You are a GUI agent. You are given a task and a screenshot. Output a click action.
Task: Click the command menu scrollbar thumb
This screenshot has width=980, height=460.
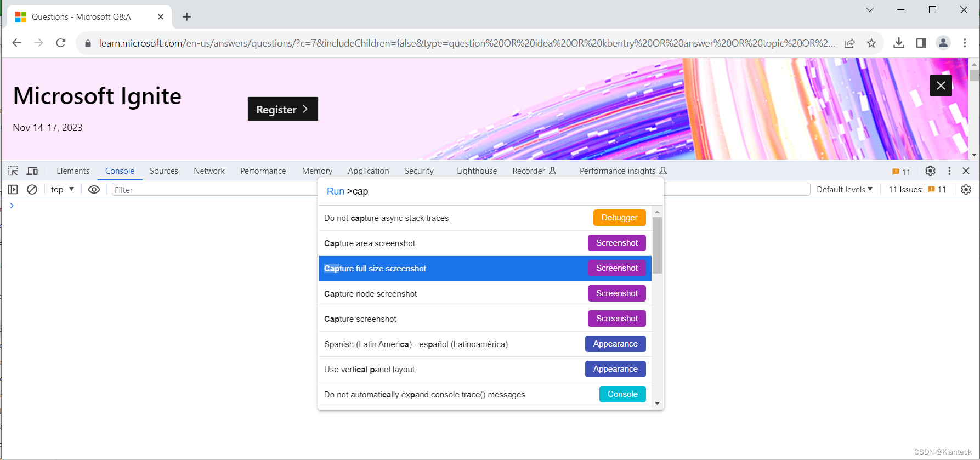[657, 245]
